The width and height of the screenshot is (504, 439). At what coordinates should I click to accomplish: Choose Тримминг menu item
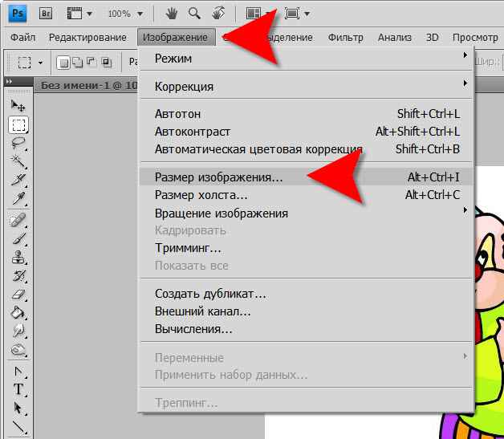pyautogui.click(x=307, y=248)
